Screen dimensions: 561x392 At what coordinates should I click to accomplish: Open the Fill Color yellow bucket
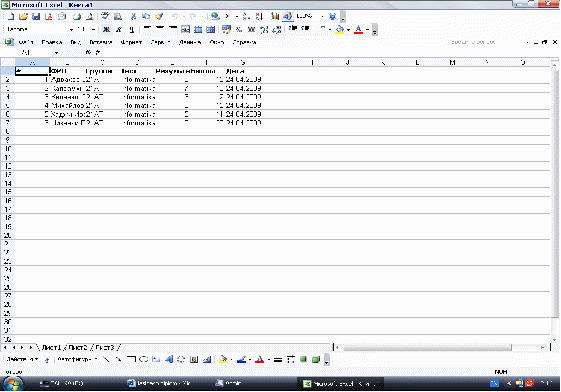coord(340,29)
